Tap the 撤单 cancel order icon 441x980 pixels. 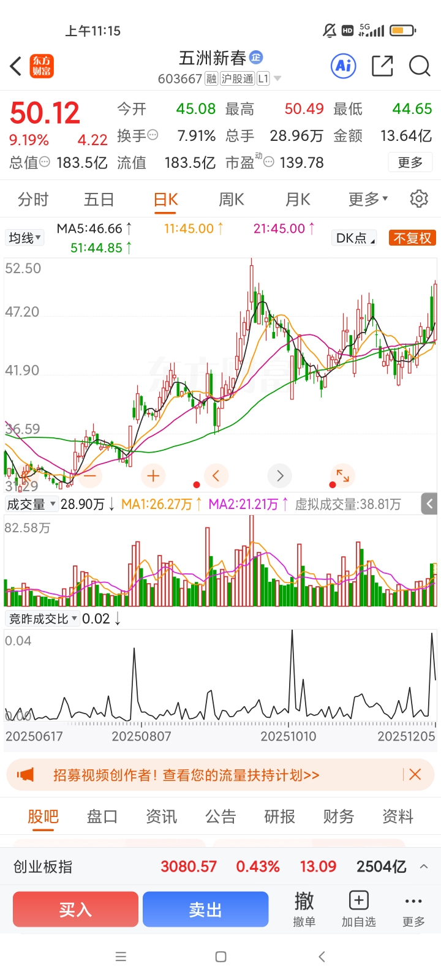click(304, 910)
